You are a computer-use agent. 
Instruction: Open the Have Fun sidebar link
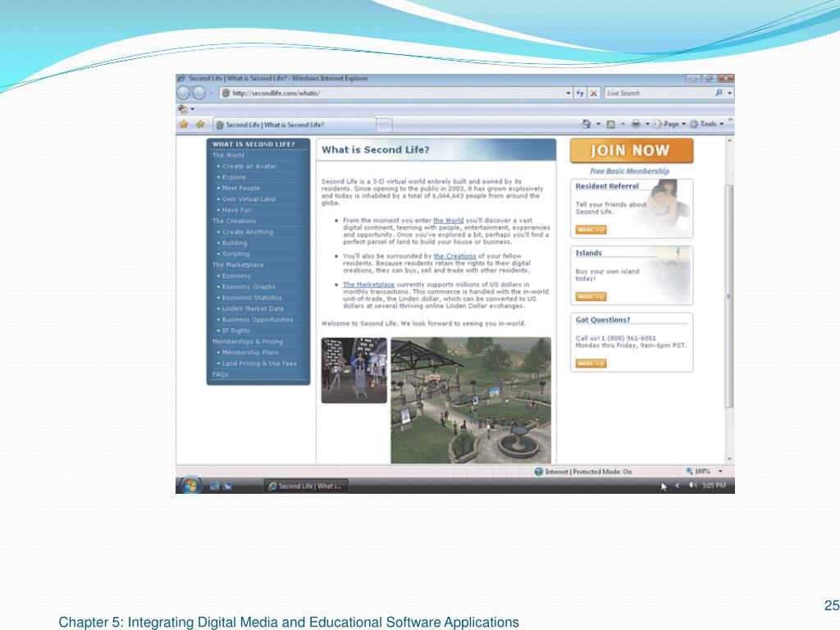(236, 210)
